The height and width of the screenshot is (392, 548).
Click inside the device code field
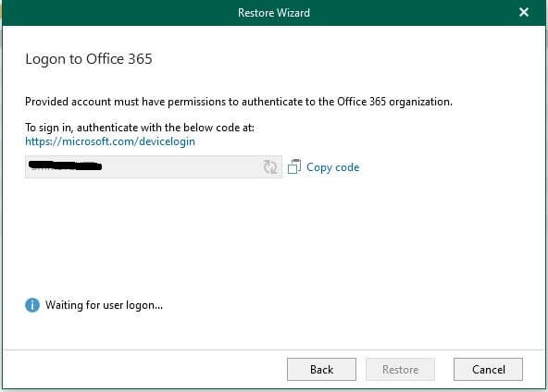(154, 166)
